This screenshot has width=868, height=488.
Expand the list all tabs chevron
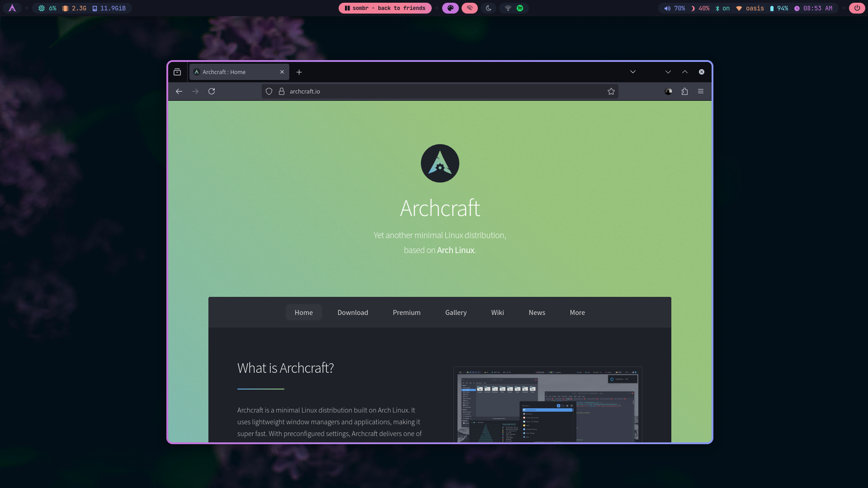633,72
